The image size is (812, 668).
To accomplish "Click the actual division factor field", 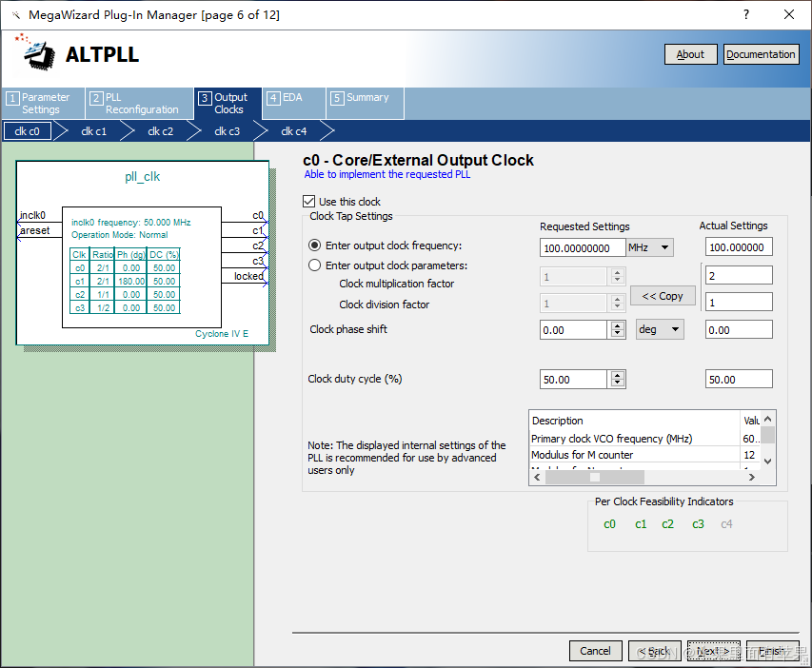I will [739, 302].
